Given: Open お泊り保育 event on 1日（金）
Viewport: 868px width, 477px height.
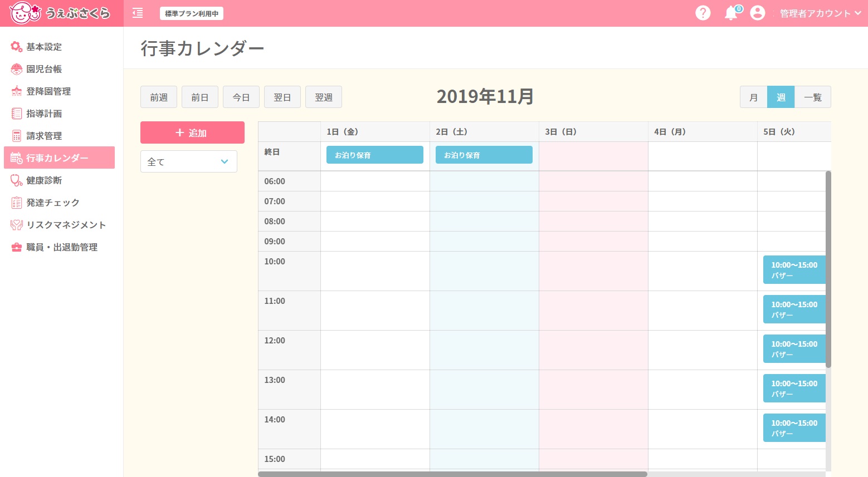Looking at the screenshot, I should click(375, 155).
